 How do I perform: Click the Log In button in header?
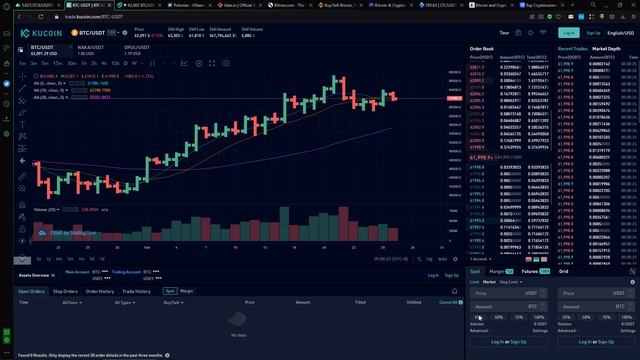569,33
